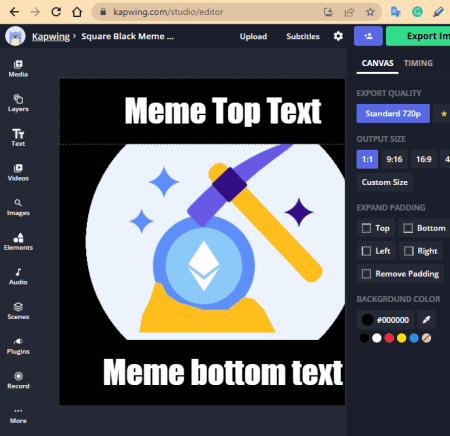The height and width of the screenshot is (436, 450).
Task: Pick the black preset swatch
Action: tap(364, 338)
